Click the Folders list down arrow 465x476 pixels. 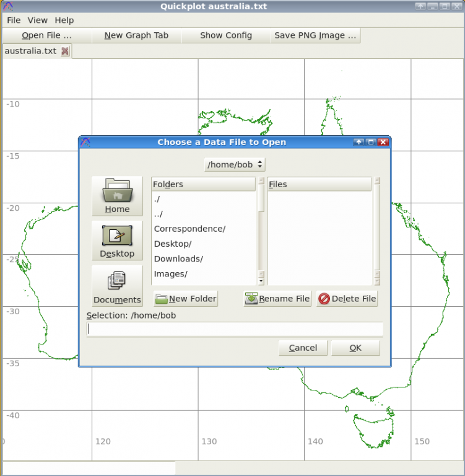coord(261,281)
